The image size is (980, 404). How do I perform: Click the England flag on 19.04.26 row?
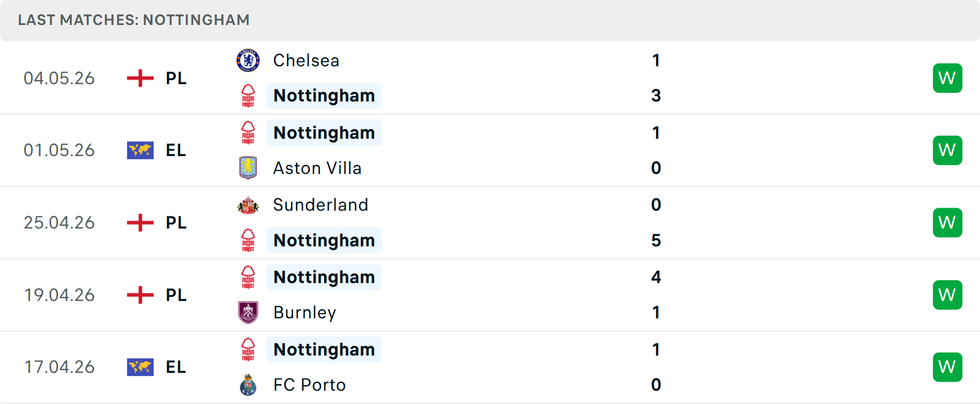(140, 295)
